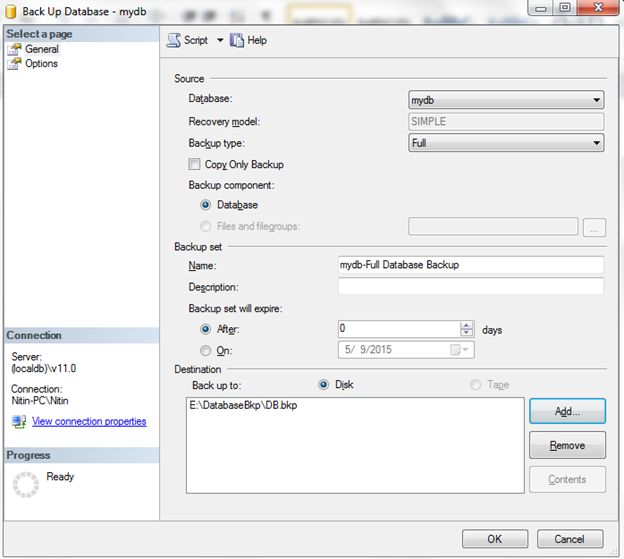Click the progress spinner icon
Viewport: 624px width, 559px height.
coord(26,485)
